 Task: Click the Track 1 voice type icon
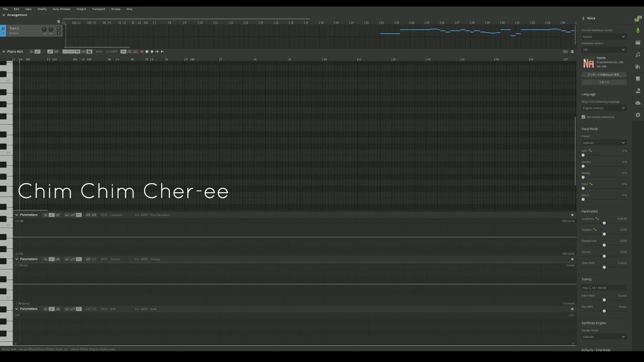click(x=3, y=29)
